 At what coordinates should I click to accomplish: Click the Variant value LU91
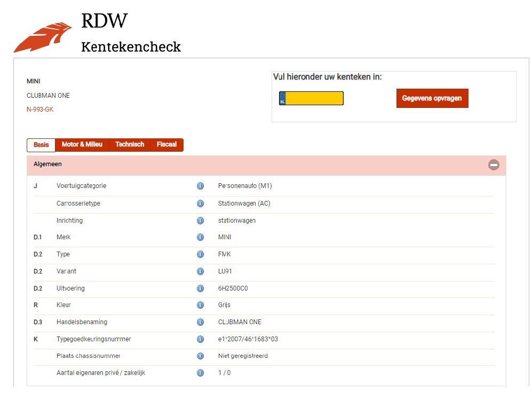(225, 271)
